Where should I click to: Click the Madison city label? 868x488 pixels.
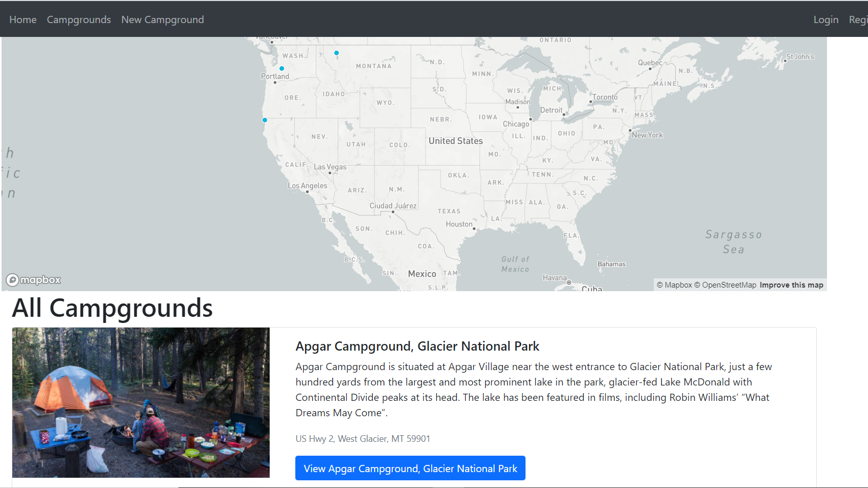coord(518,102)
